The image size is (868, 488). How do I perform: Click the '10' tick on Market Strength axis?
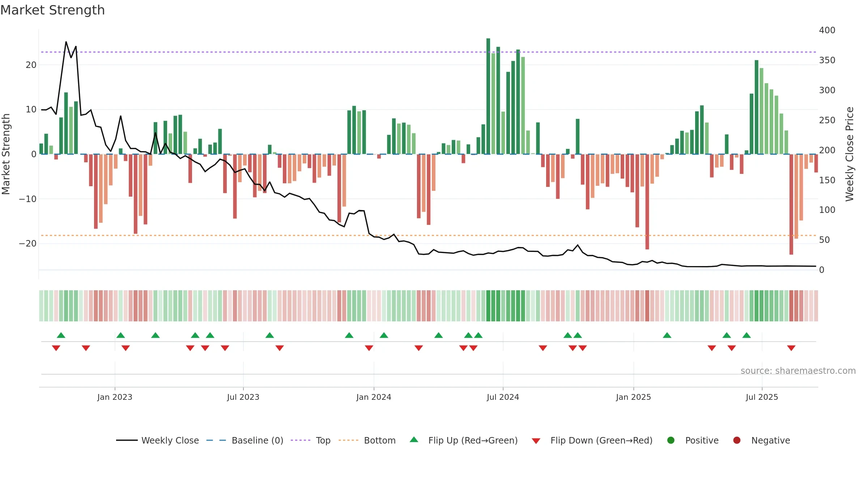click(x=31, y=110)
